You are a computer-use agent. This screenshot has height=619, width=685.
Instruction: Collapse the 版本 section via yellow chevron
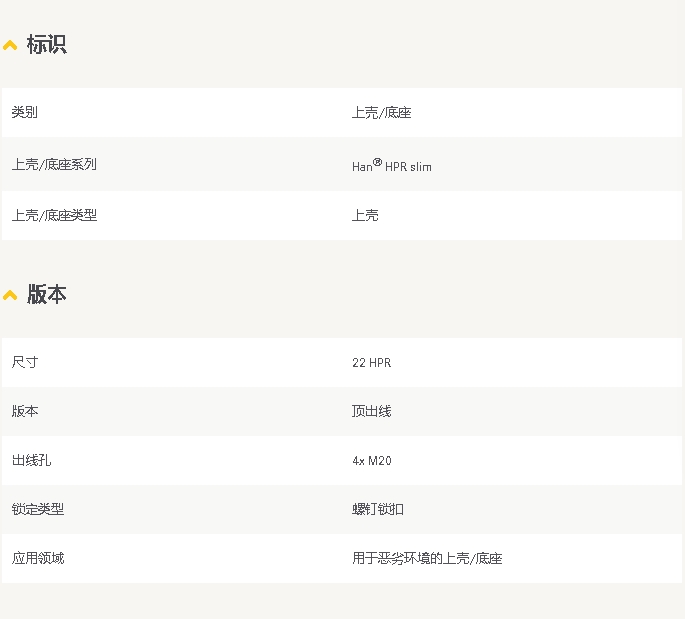coord(10,295)
